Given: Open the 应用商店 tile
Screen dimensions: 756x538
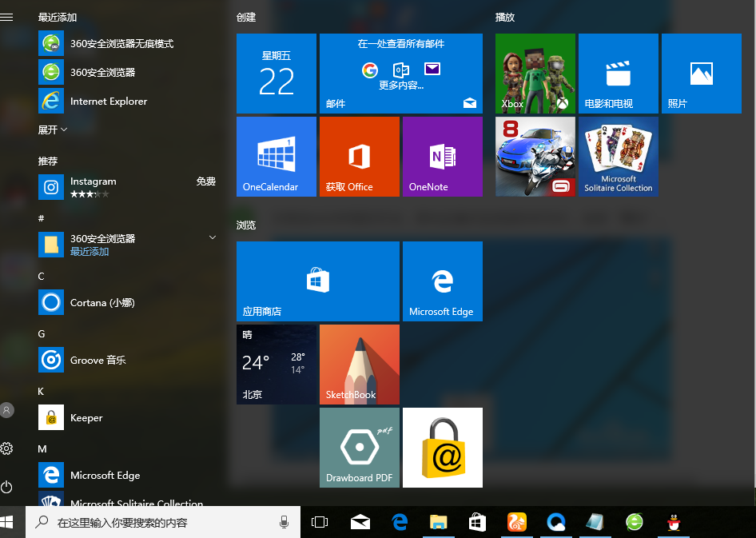Looking at the screenshot, I should pyautogui.click(x=317, y=281).
